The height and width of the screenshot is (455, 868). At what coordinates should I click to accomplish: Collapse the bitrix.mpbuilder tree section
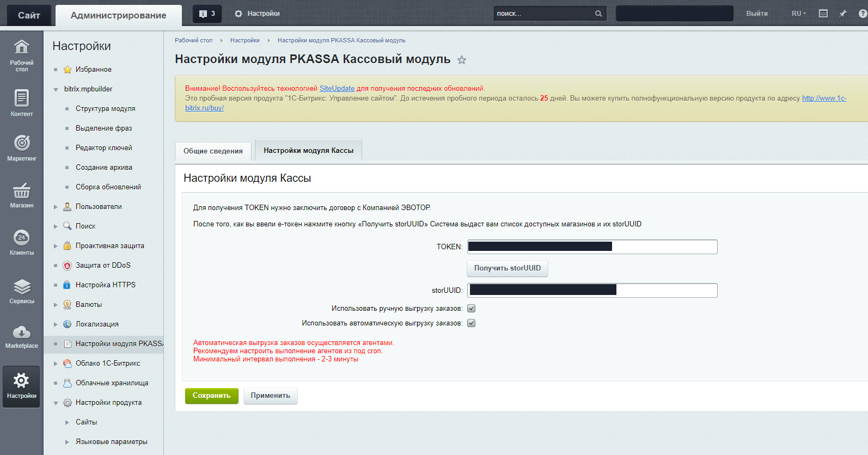56,89
